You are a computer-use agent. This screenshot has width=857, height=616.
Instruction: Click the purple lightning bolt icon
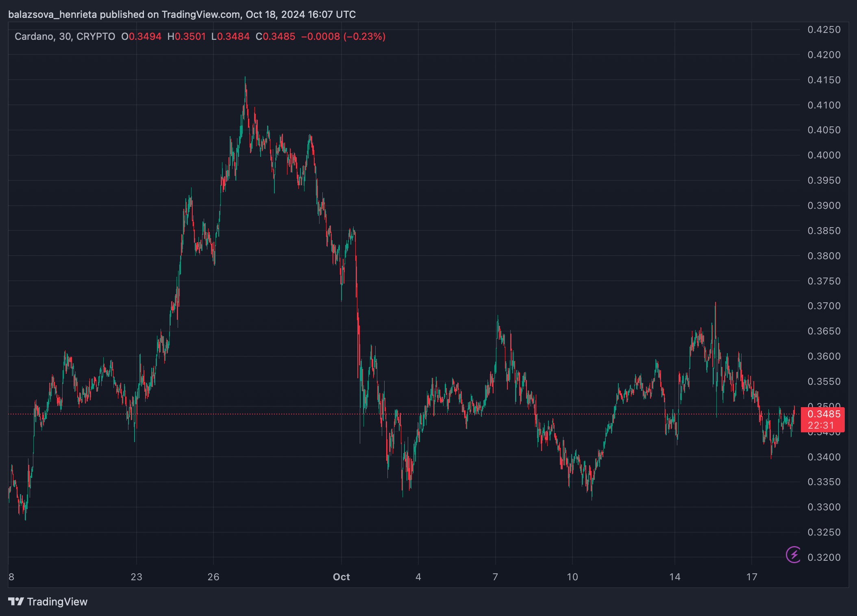coord(794,555)
